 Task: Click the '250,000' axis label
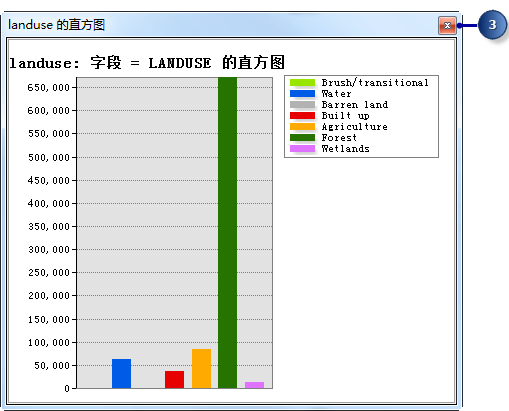coord(49,273)
